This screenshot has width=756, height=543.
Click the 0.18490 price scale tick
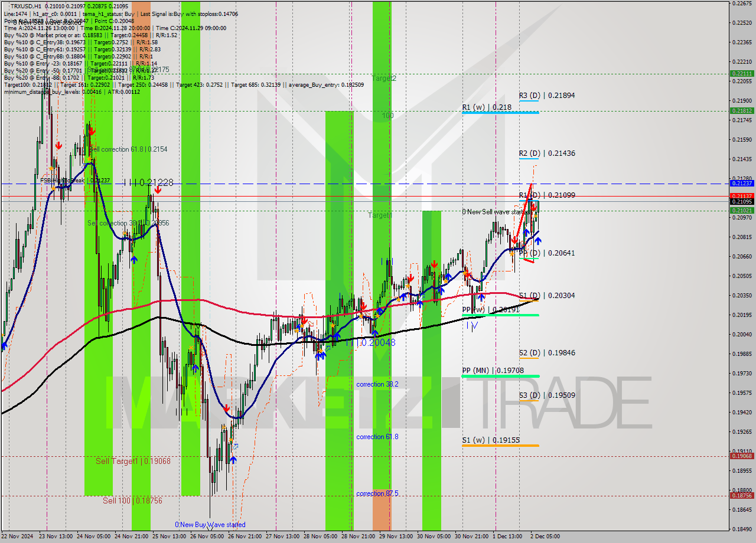pyautogui.click(x=742, y=529)
